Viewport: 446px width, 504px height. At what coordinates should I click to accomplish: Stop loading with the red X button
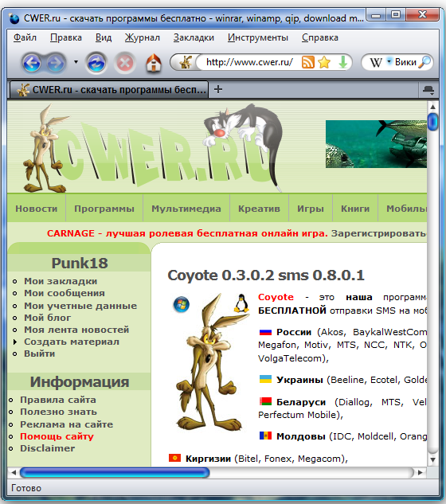(125, 63)
